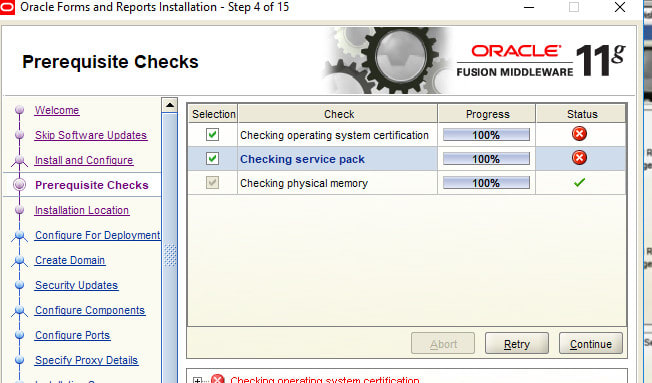652x383 pixels.
Task: Select the Checking service pack row text
Action: coord(302,159)
